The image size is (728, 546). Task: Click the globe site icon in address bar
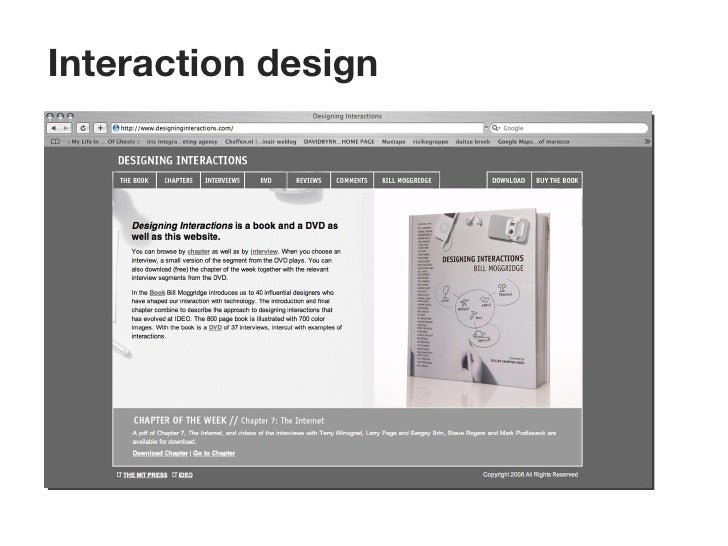point(116,128)
